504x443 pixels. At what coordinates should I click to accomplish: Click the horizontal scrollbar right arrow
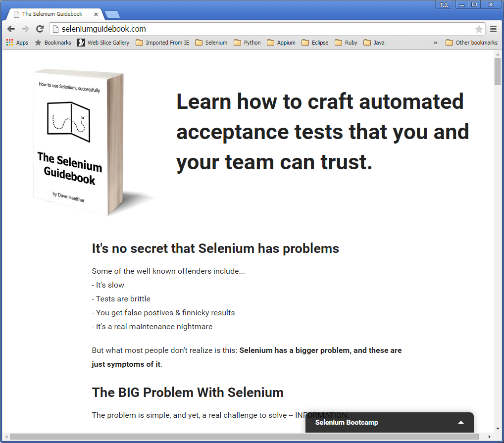point(489,437)
